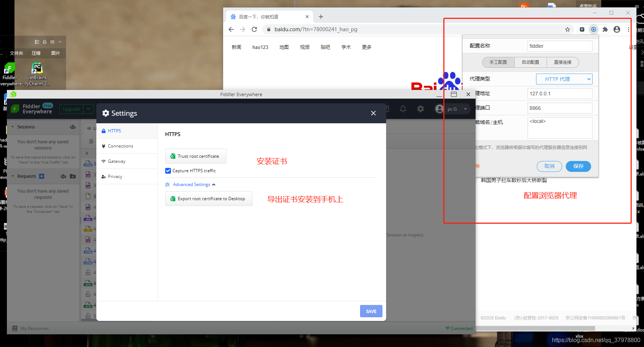
Task: Click Chrome profile avatar icon
Action: [x=617, y=29]
